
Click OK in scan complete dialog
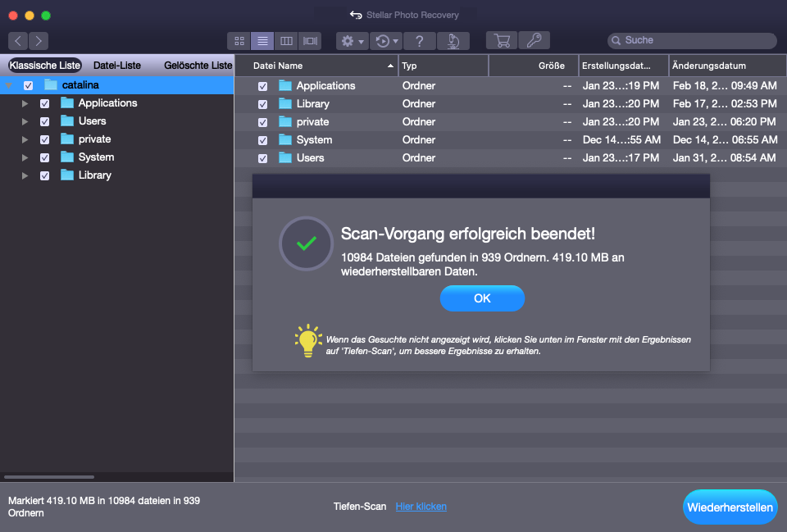click(x=482, y=298)
